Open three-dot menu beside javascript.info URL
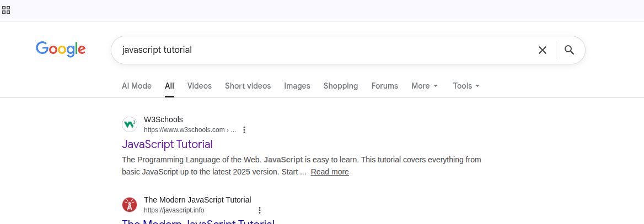 260,210
